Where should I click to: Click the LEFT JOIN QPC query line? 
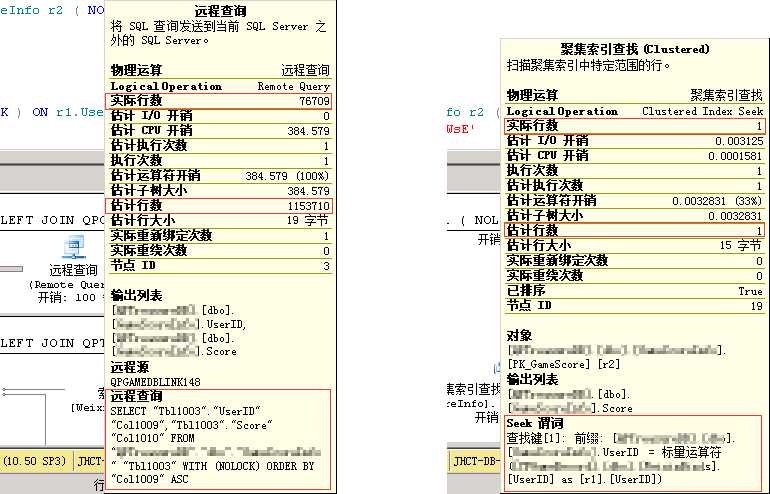point(52,220)
